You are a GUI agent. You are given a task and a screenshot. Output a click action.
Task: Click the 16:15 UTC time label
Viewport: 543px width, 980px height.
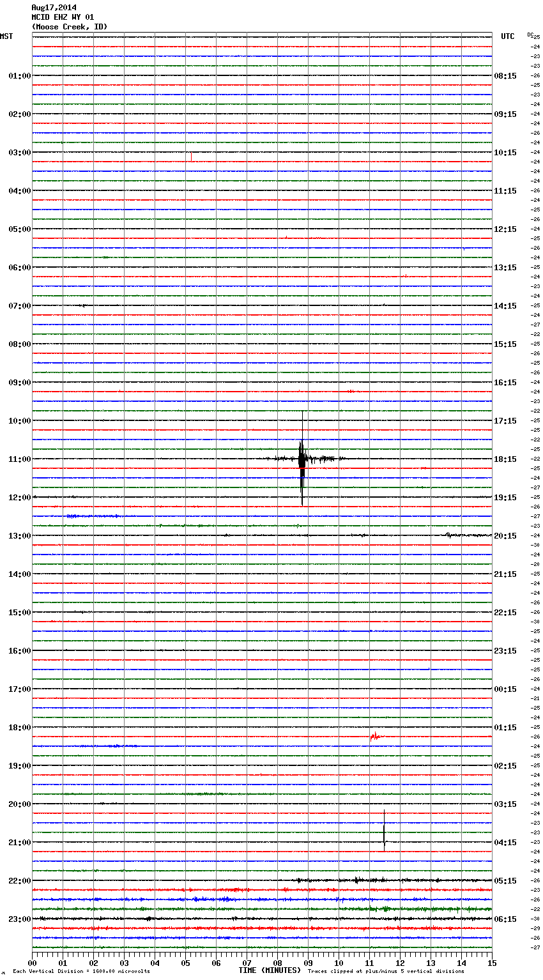tap(505, 383)
